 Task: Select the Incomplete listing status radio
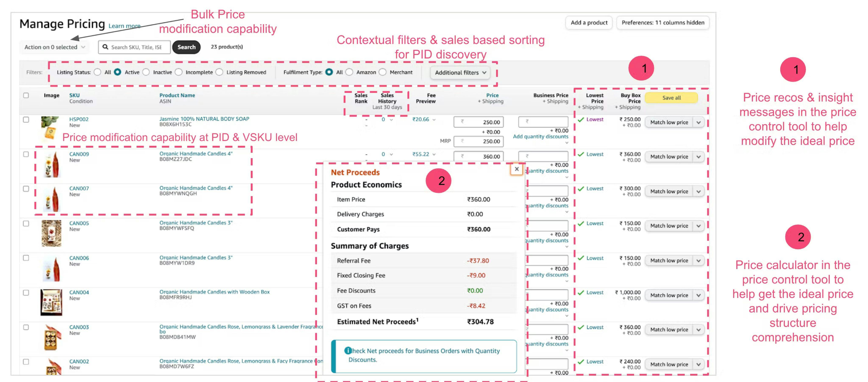tap(179, 72)
